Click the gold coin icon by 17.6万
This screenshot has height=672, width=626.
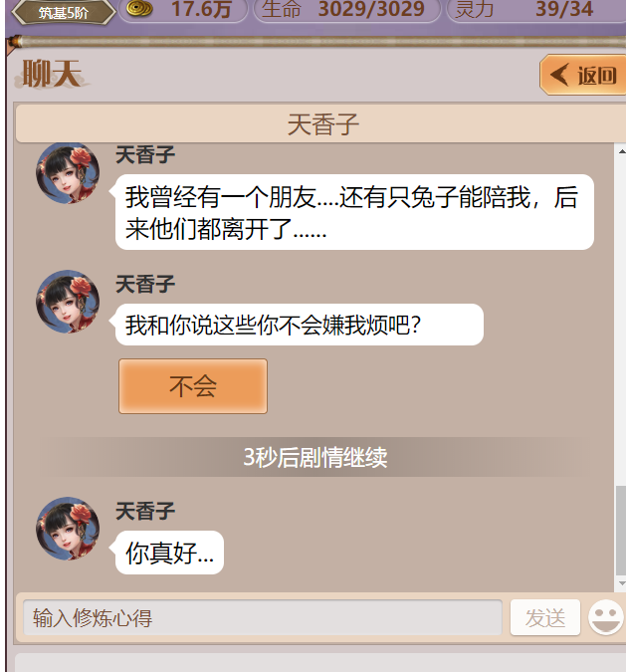[x=139, y=9]
